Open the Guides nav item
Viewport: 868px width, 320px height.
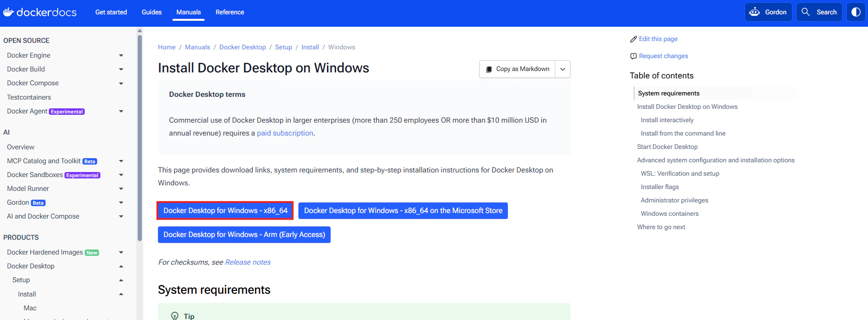(x=151, y=12)
